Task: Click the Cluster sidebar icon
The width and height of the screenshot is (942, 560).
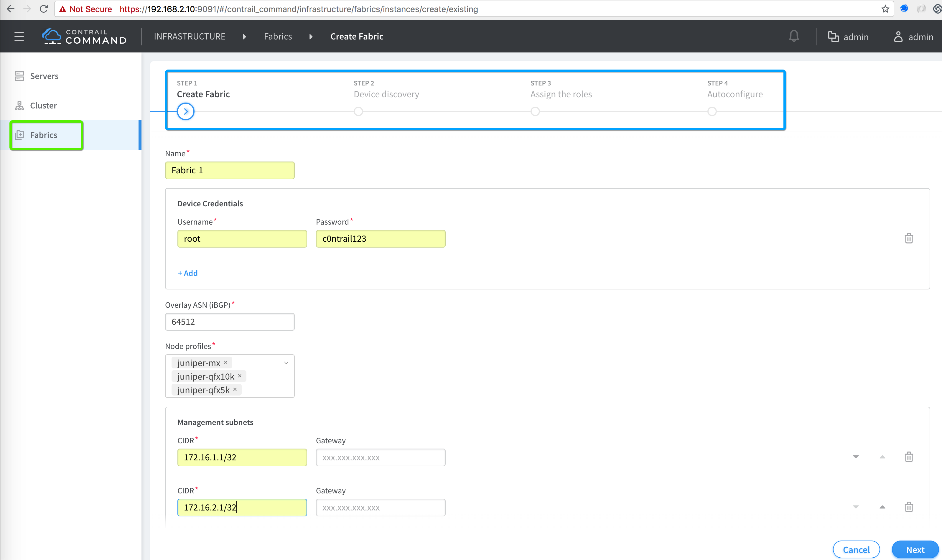Action: [x=19, y=105]
